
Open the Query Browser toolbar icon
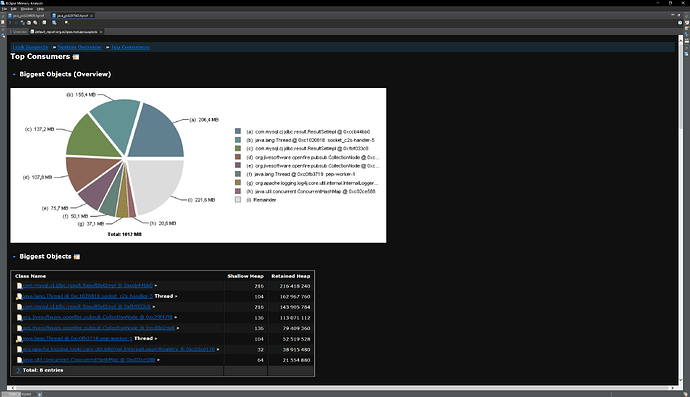coord(54,22)
